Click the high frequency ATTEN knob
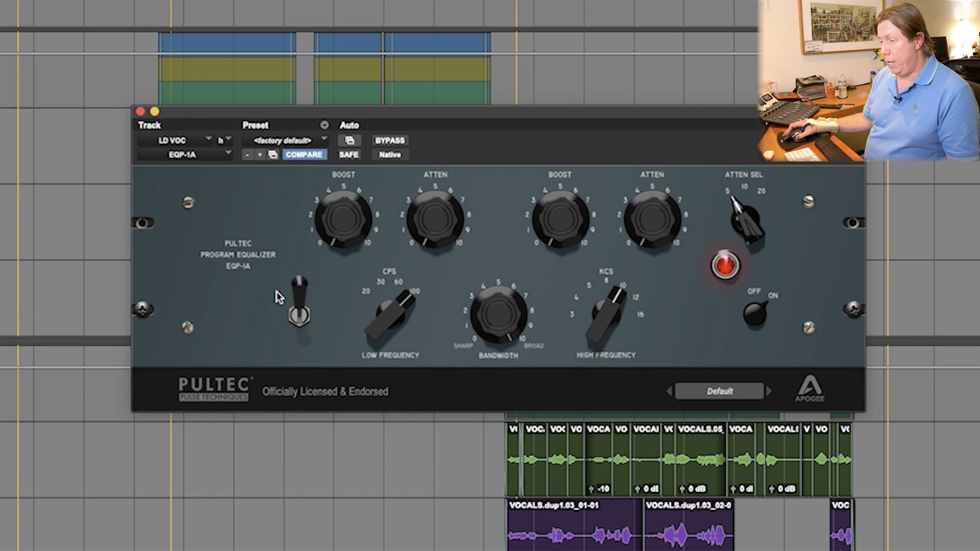This screenshot has width=980, height=551. 652,220
